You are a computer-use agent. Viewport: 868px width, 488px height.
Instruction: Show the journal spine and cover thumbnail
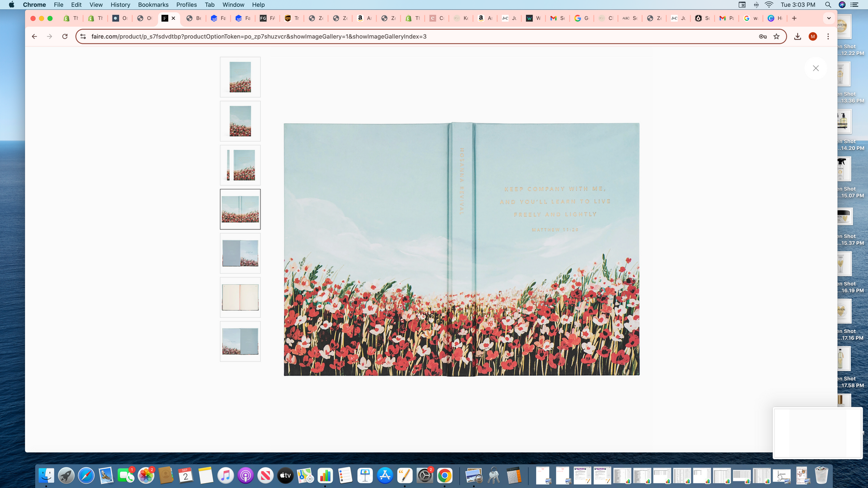tap(240, 165)
